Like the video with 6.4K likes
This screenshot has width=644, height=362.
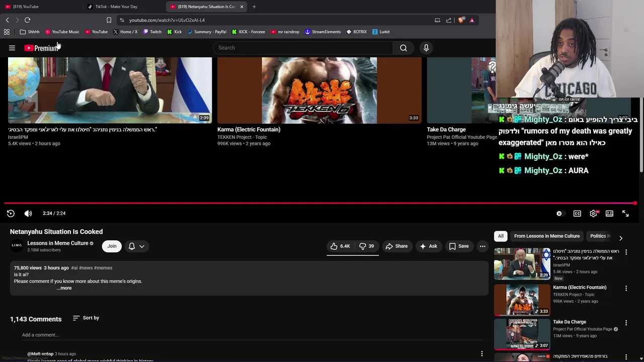pos(340,246)
